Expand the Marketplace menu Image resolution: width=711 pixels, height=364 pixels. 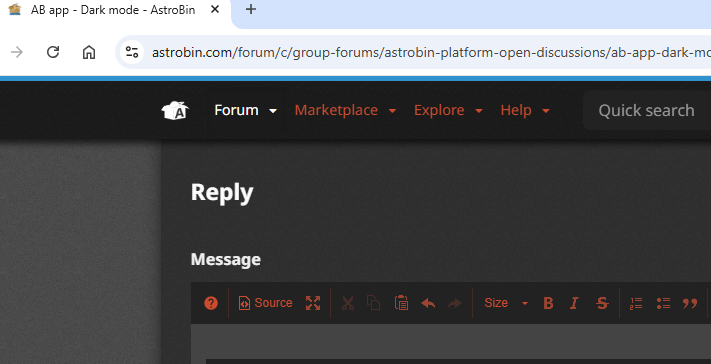pos(346,110)
